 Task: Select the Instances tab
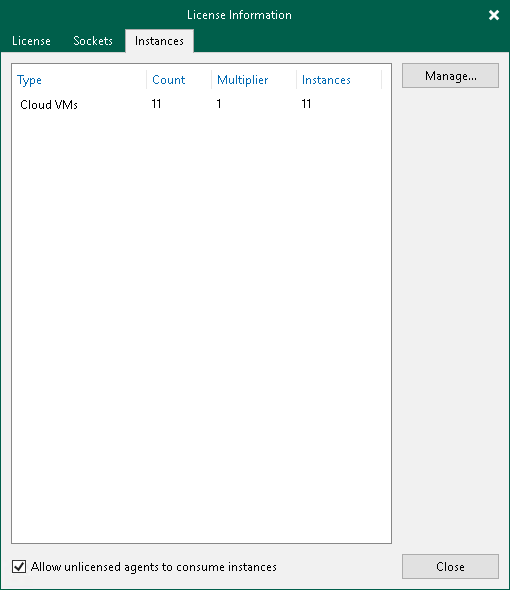(x=159, y=41)
